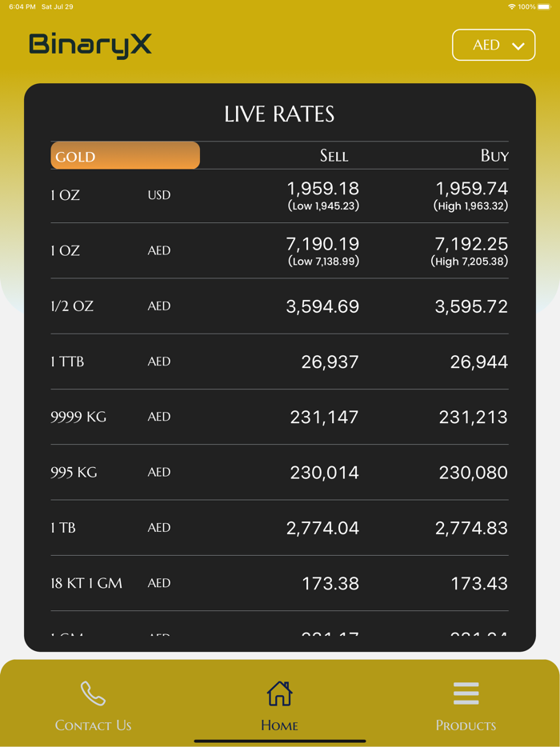Switch to the Home tab
Viewport: 560px width, 747px height.
click(279, 704)
